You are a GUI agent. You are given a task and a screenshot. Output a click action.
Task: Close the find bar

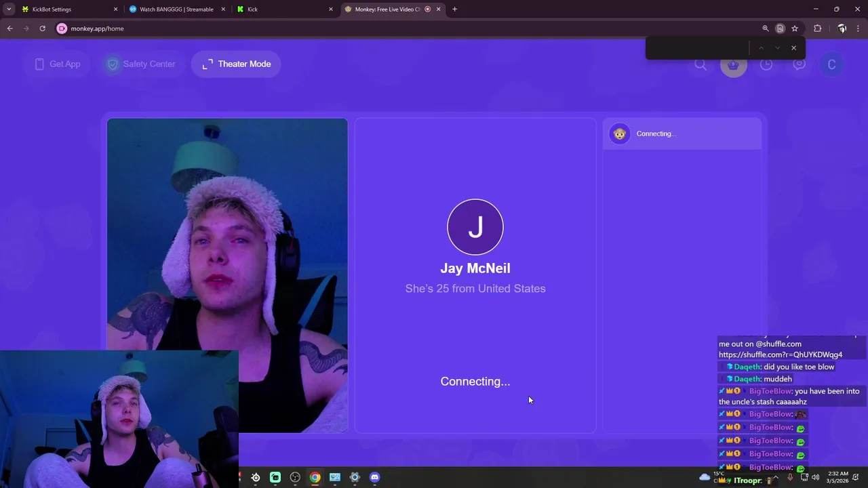click(793, 48)
